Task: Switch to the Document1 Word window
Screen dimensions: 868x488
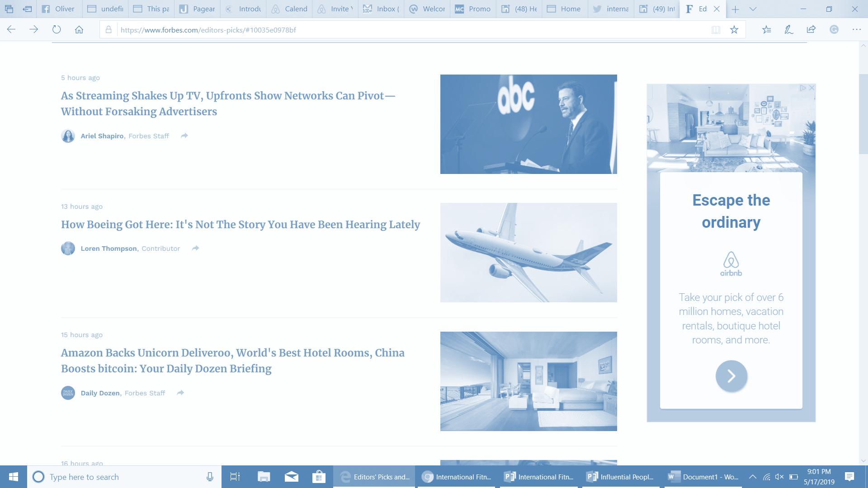Action: coord(703,477)
